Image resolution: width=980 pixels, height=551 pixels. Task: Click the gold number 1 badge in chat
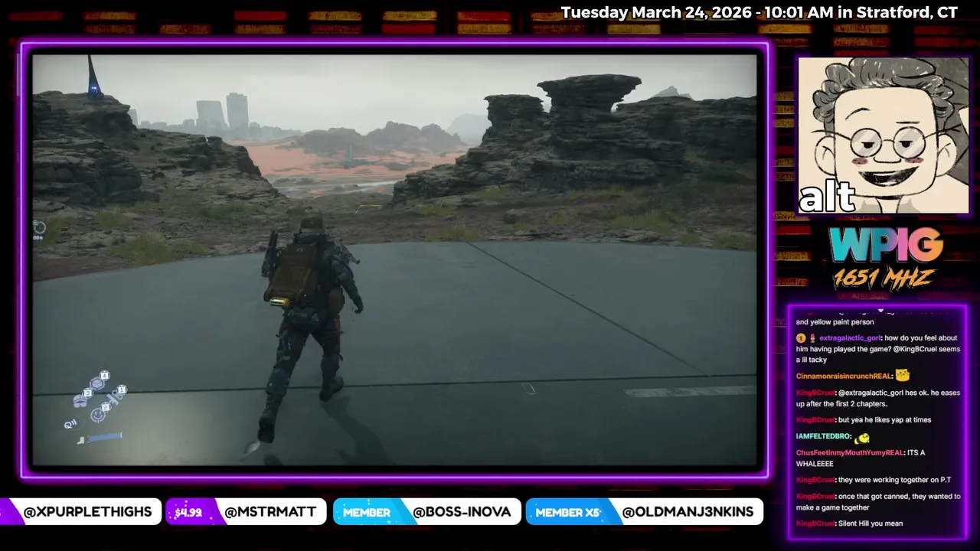801,338
